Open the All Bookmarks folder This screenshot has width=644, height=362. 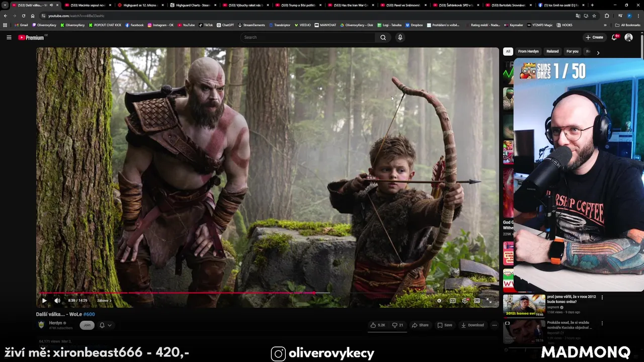coord(628,25)
